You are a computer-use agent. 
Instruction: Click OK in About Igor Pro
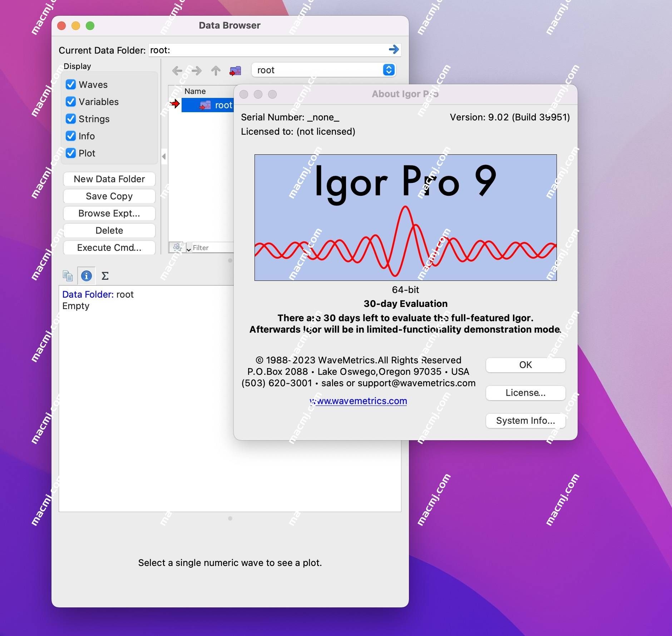[525, 365]
